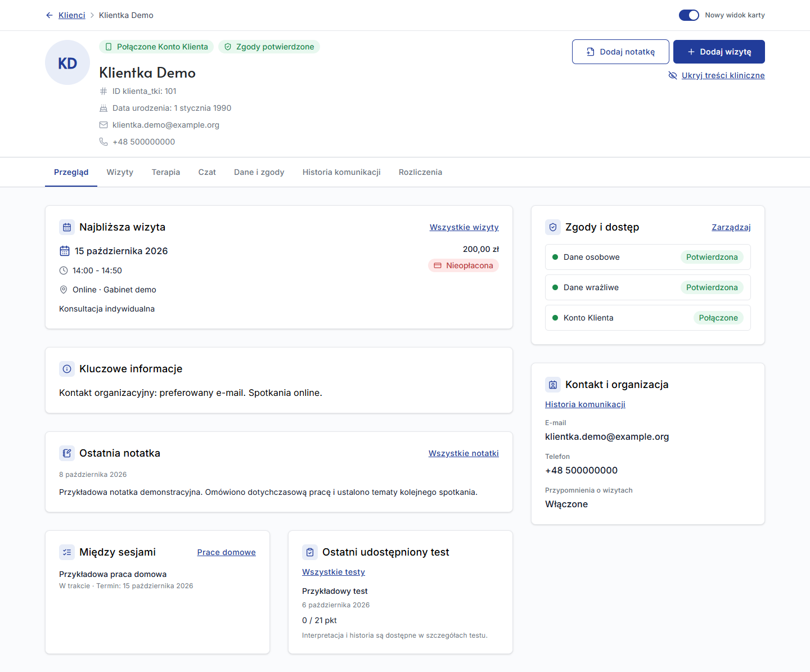The height and width of the screenshot is (672, 810).
Task: Click the birthday cake icon by Data urodzenia
Action: point(103,108)
